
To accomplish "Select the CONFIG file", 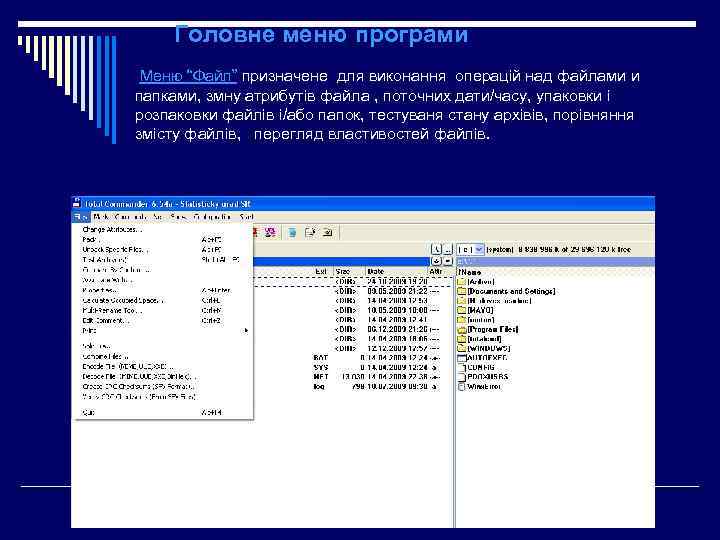I will 477,367.
